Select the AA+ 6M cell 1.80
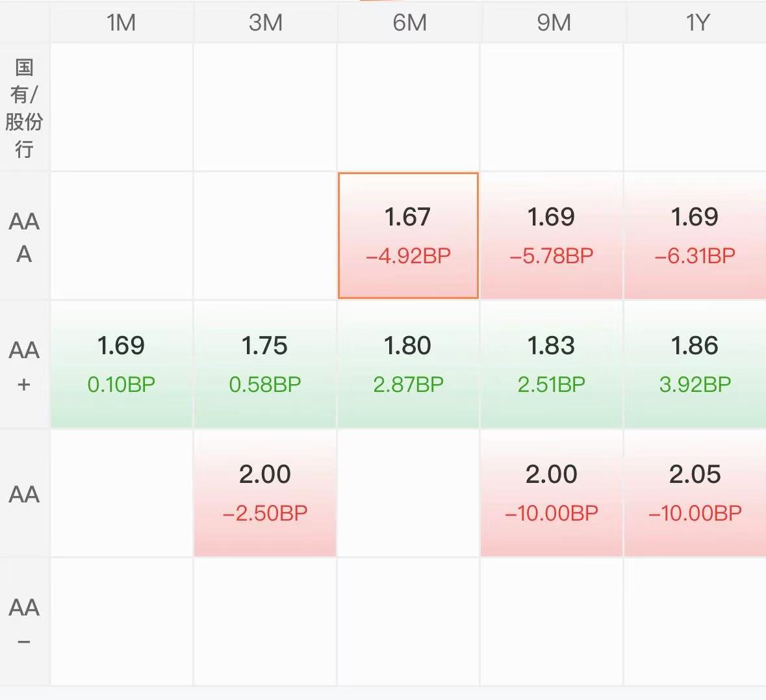This screenshot has width=766, height=700. tap(408, 364)
